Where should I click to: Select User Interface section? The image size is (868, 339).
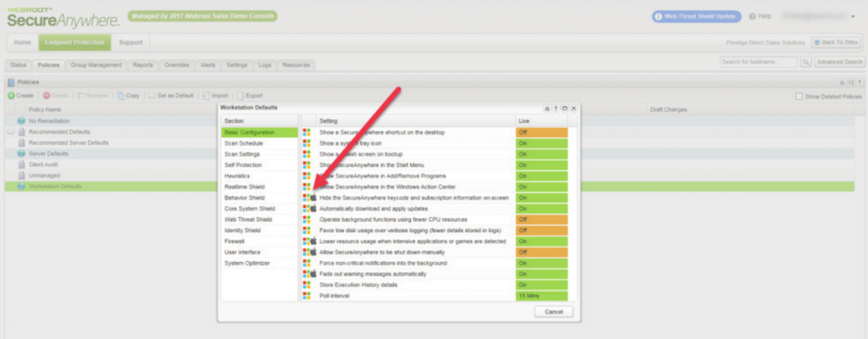click(x=259, y=252)
